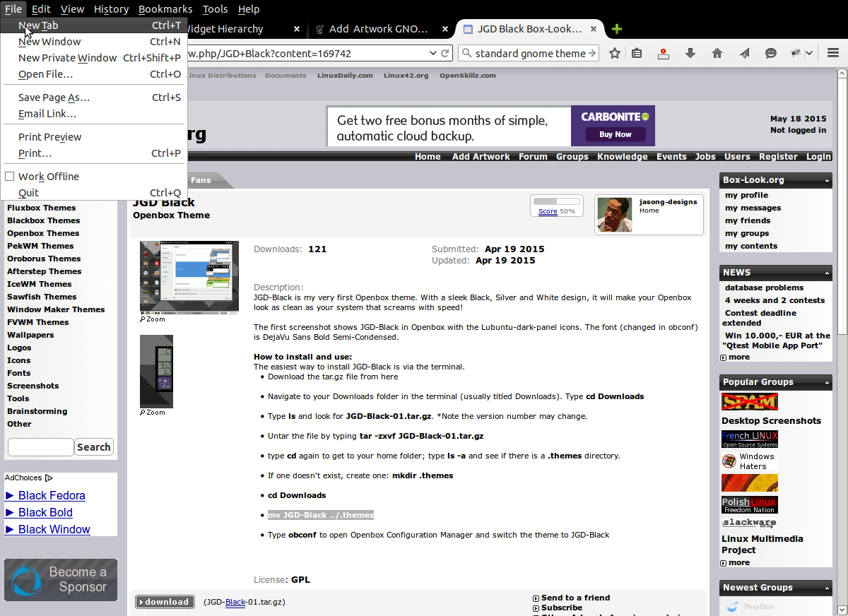Open the database problems news item
Screen dimensions: 848x616
point(764,288)
